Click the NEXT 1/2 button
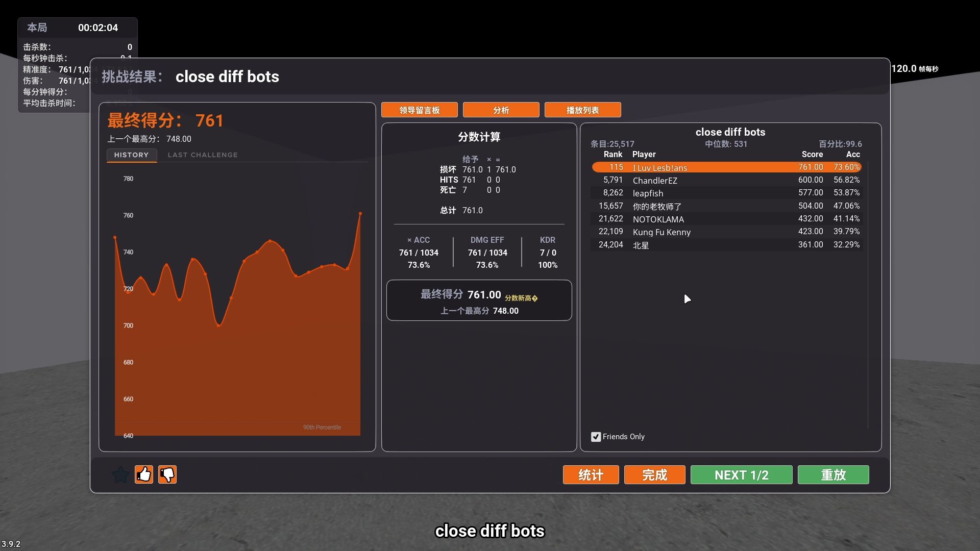This screenshot has height=551, width=980. (742, 475)
